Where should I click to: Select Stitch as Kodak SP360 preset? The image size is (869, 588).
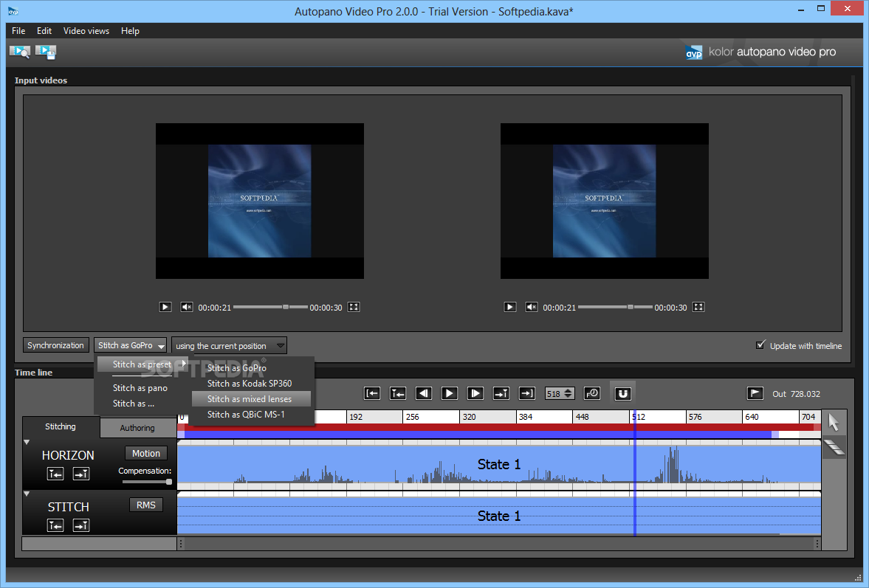tap(251, 383)
